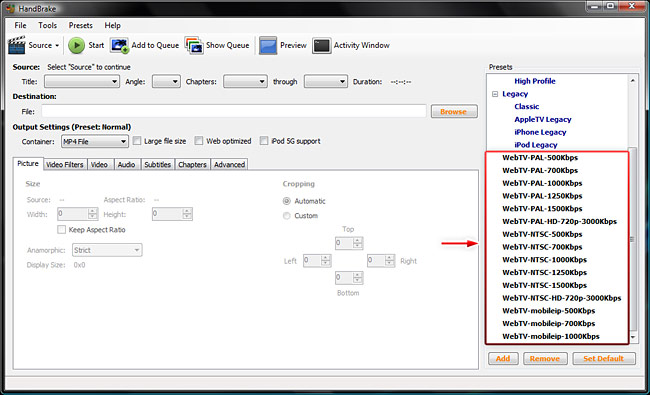Enable Web optimized checkbox

click(x=199, y=141)
